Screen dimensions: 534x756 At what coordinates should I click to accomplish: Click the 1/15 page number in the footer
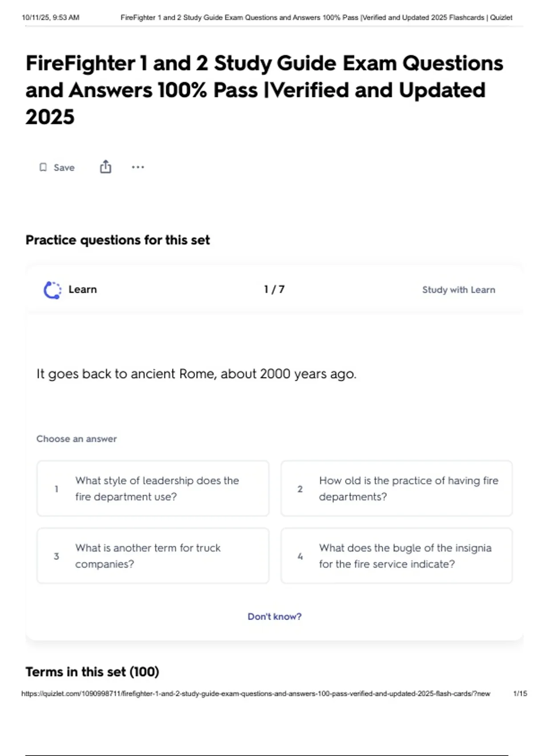[x=520, y=693]
